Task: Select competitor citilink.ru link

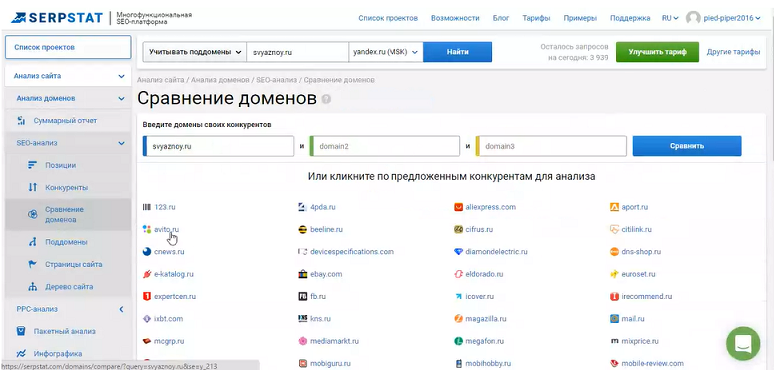Action: (x=637, y=229)
